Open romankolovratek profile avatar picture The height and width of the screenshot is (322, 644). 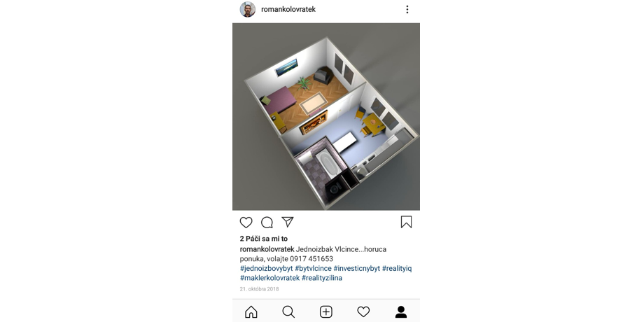(248, 9)
